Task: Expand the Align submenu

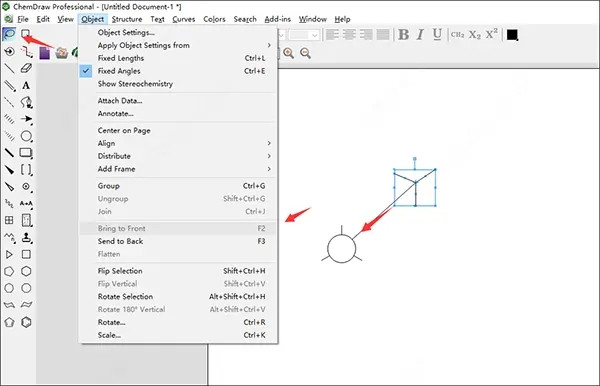Action: tap(178, 143)
